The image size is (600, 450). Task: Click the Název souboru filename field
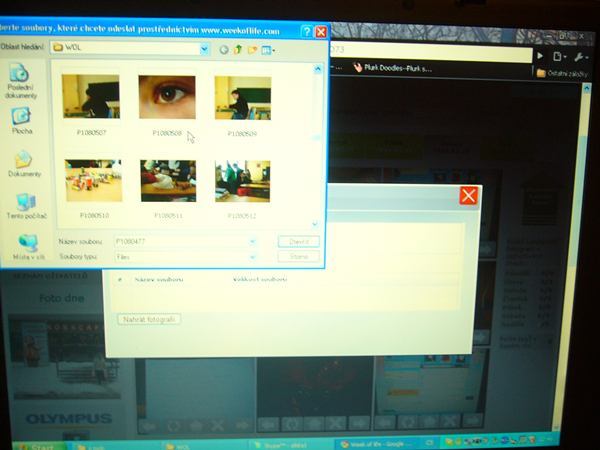coord(181,241)
